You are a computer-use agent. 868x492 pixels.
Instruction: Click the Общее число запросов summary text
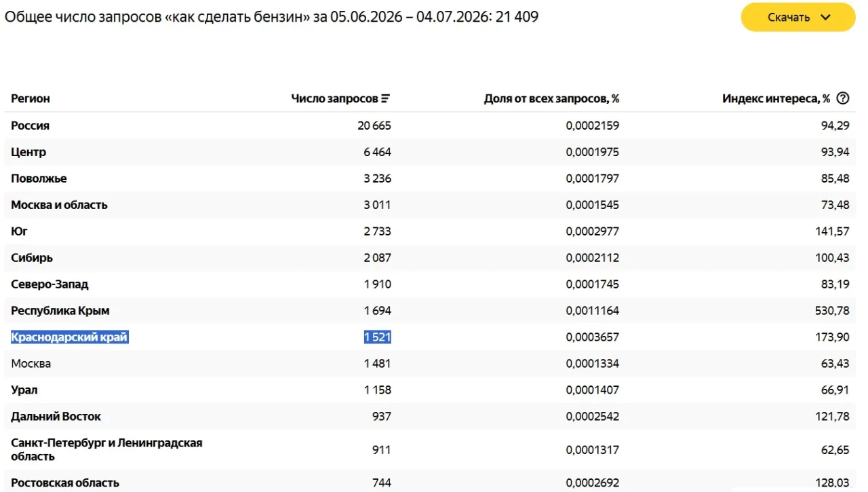coord(271,17)
